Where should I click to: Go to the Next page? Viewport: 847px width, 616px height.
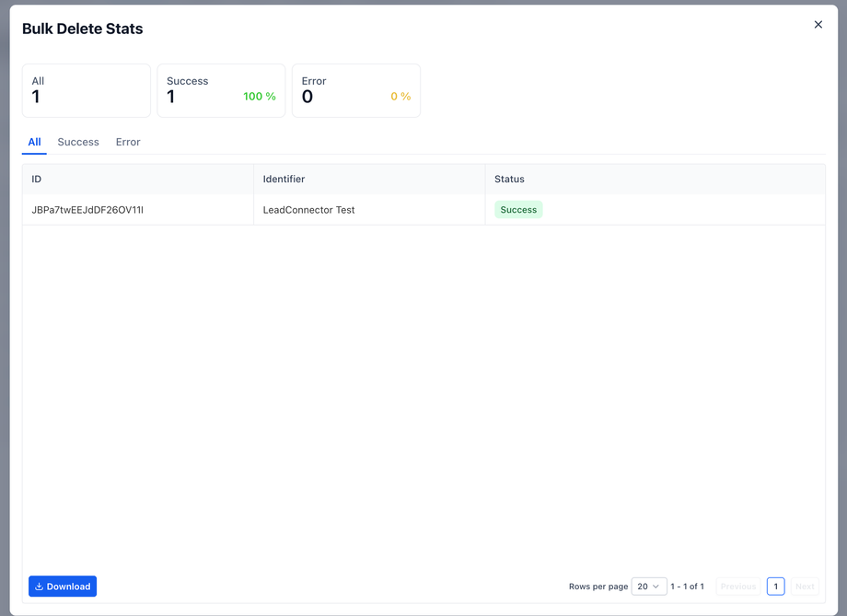804,587
